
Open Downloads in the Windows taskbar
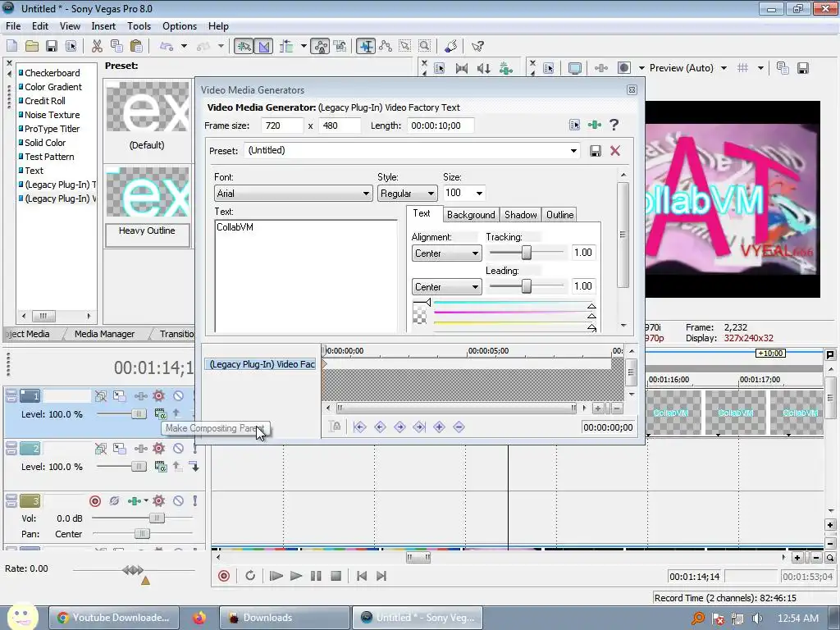coord(285,618)
